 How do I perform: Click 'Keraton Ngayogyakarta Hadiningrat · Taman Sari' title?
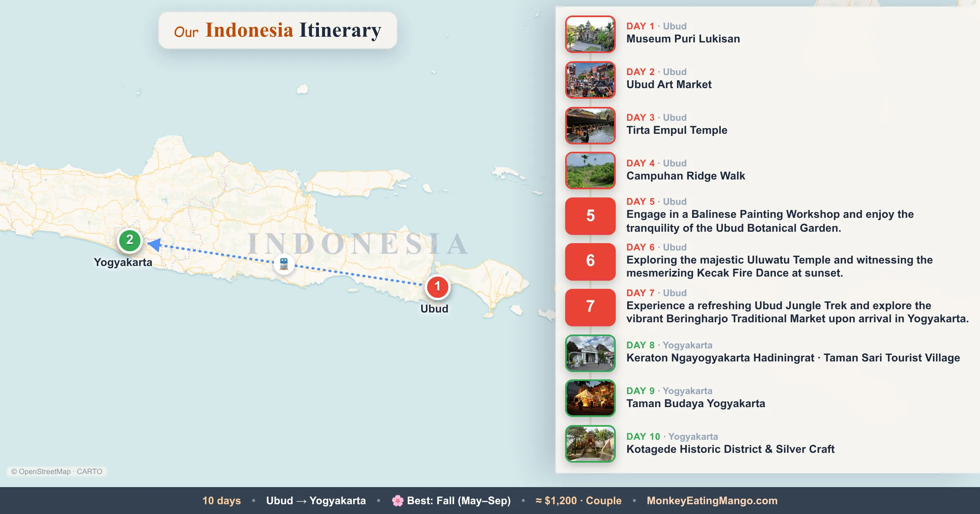(793, 358)
